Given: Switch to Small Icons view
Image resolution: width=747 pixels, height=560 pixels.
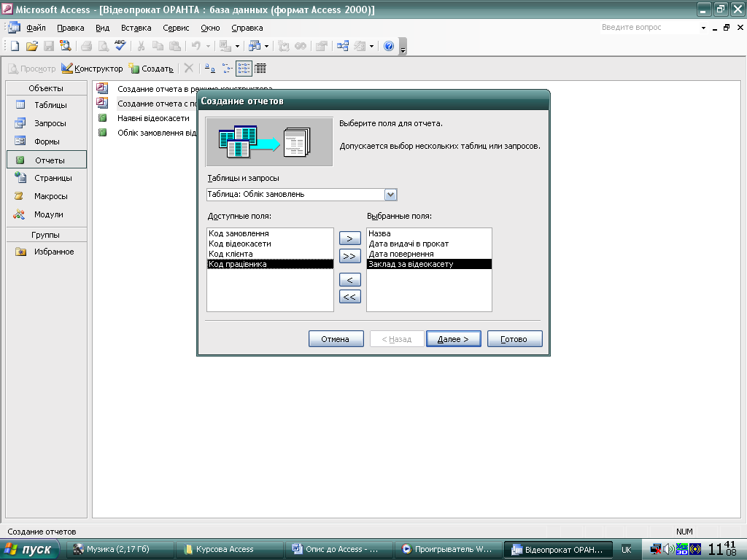Looking at the screenshot, I should coord(228,69).
